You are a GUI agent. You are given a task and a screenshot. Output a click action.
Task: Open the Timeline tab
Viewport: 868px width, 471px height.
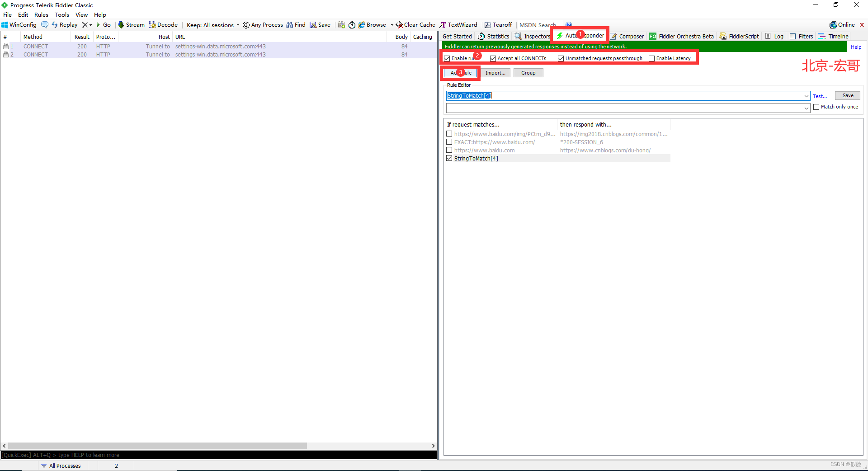[x=833, y=36]
